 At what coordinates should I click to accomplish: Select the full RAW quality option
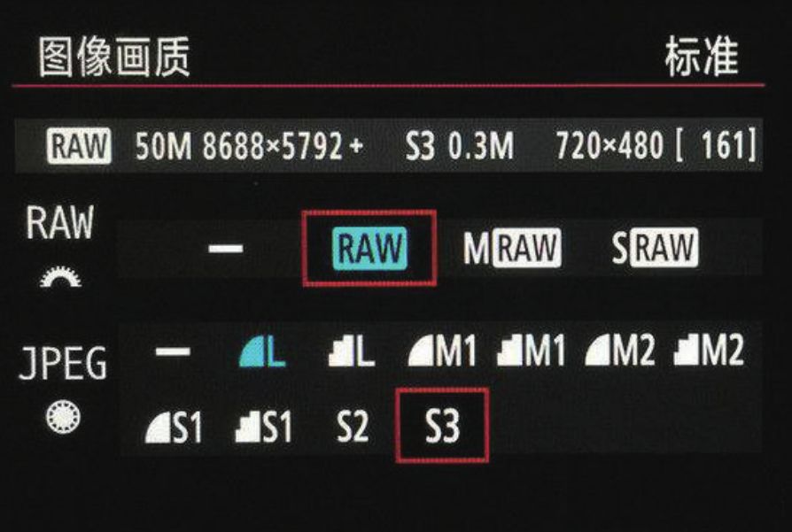tap(369, 248)
